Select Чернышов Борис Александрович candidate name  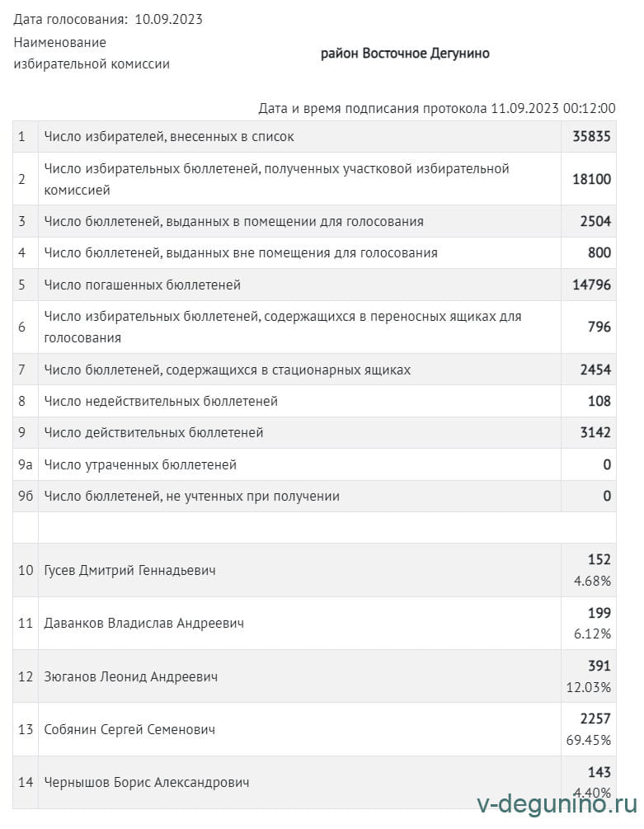[146, 782]
